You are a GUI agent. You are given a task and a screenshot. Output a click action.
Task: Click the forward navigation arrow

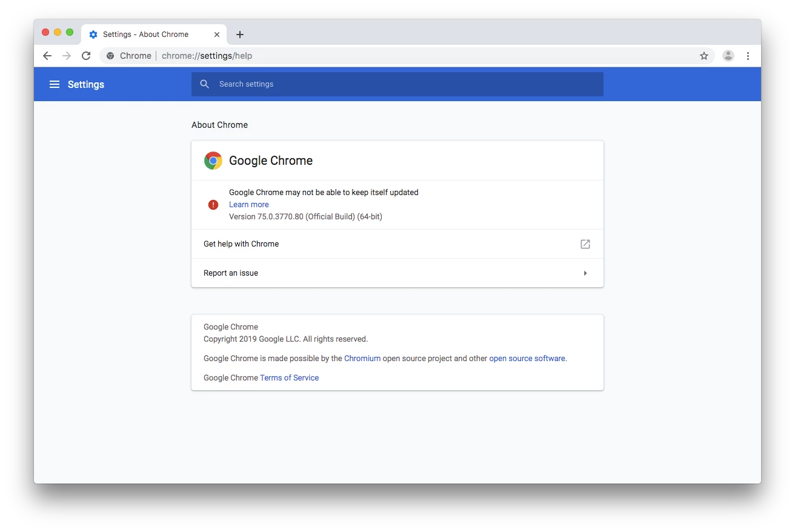[67, 56]
